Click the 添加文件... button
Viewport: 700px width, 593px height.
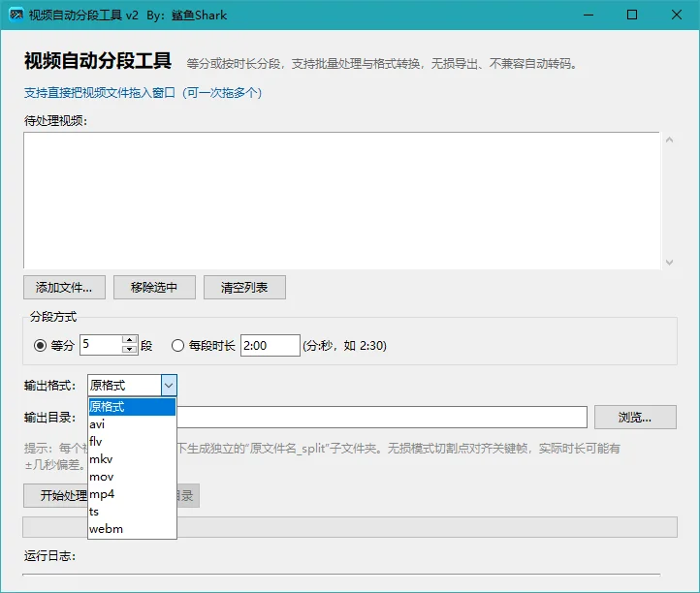pyautogui.click(x=64, y=288)
